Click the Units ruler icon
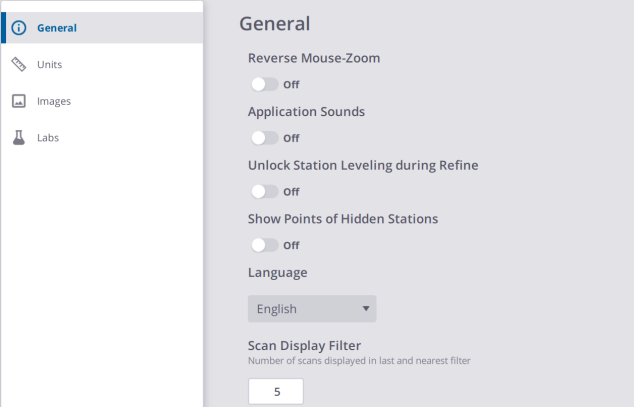 click(18, 65)
